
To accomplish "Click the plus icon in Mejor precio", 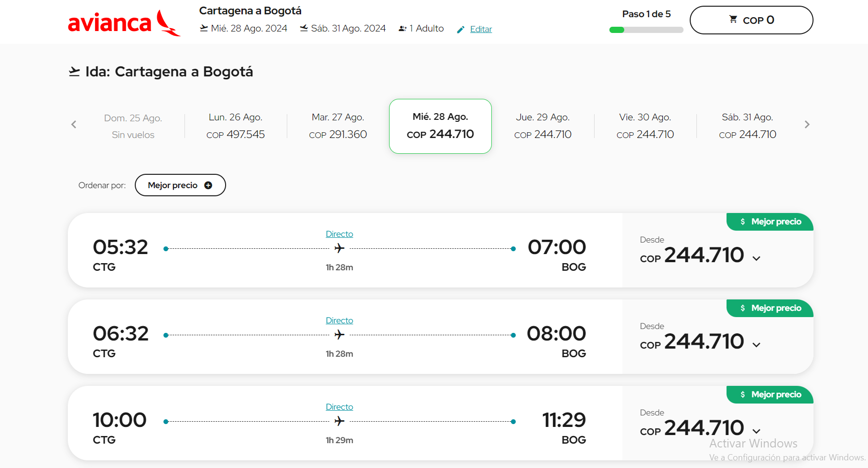I will (x=208, y=185).
